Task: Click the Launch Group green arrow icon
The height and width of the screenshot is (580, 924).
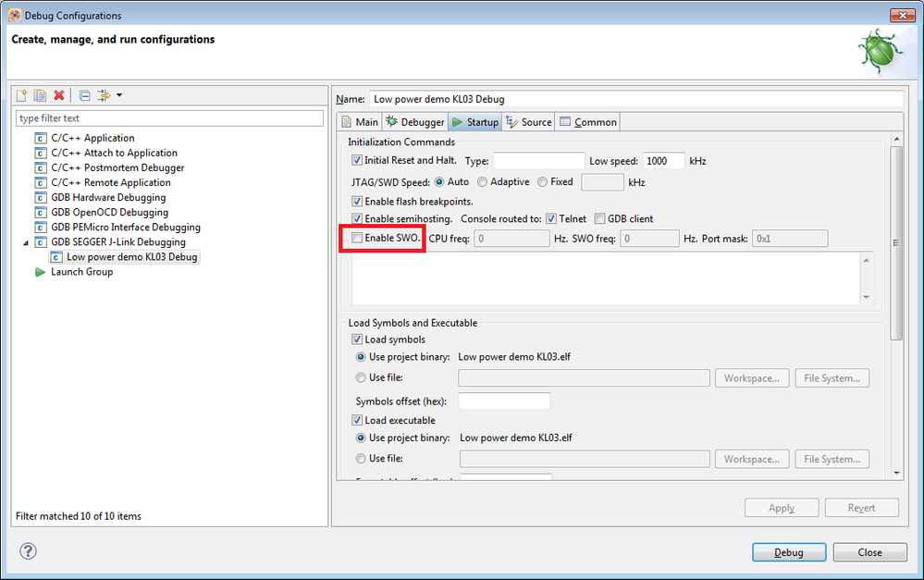Action: pyautogui.click(x=40, y=271)
